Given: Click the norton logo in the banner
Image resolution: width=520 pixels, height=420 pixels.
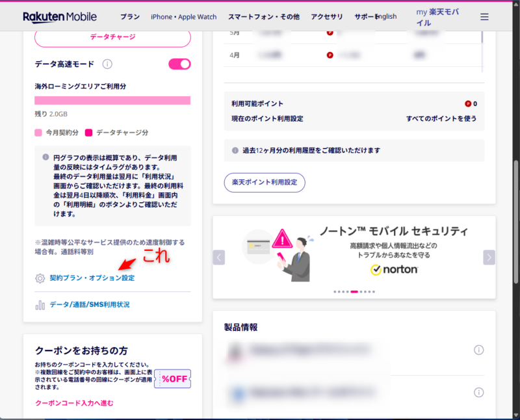Looking at the screenshot, I should 394,269.
